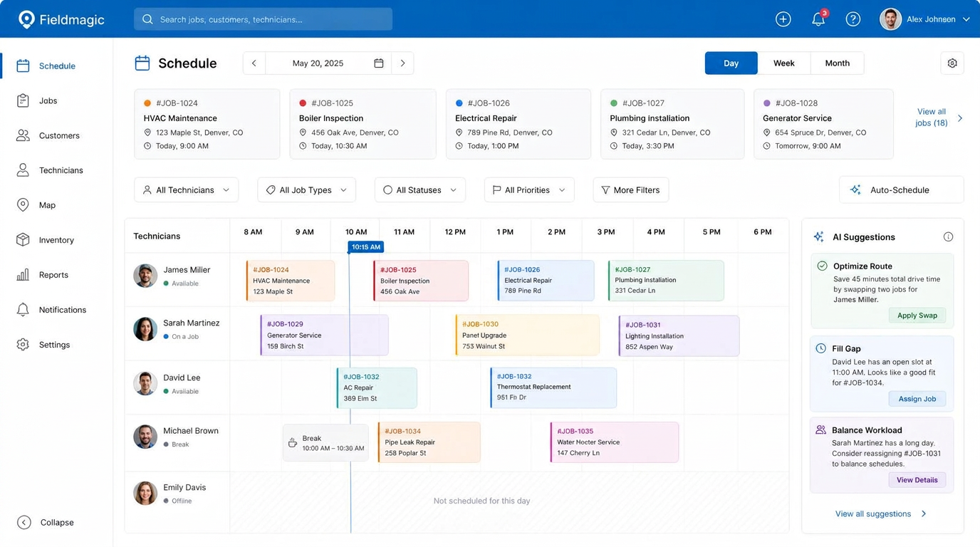Click the AI Suggestions sparkle icon

[819, 237]
